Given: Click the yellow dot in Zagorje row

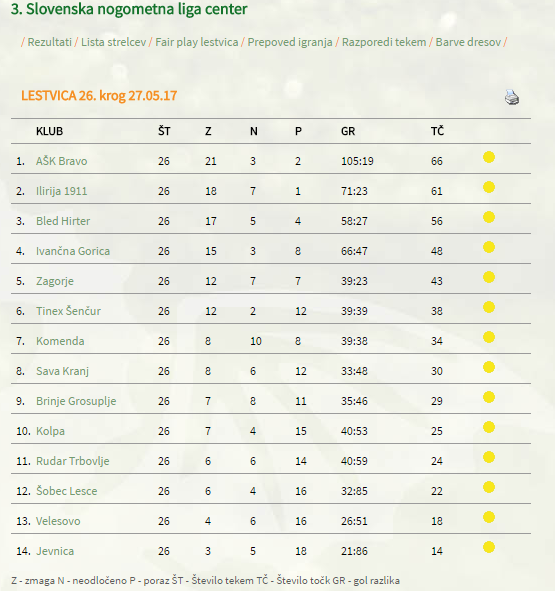Looking at the screenshot, I should pos(489,277).
